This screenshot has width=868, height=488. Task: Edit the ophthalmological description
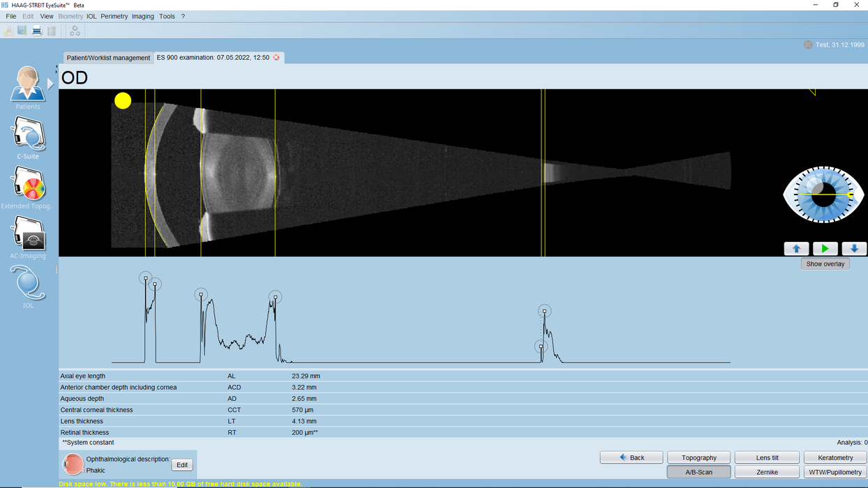[181, 464]
